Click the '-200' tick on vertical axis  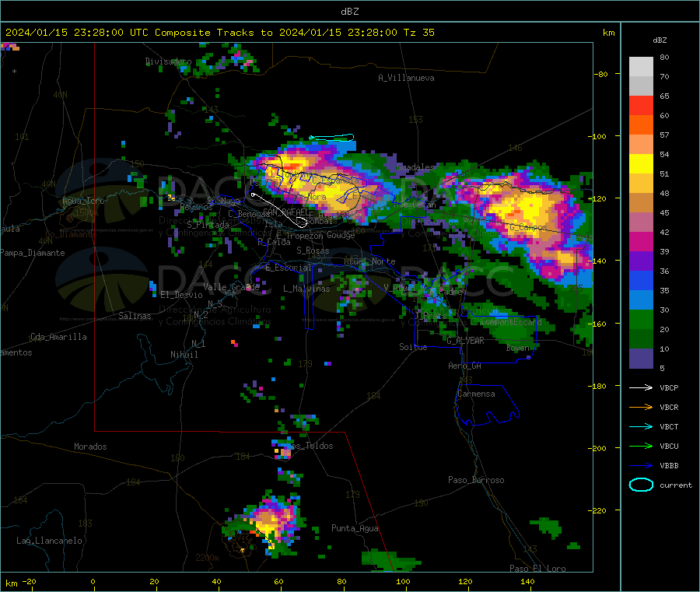coord(597,448)
